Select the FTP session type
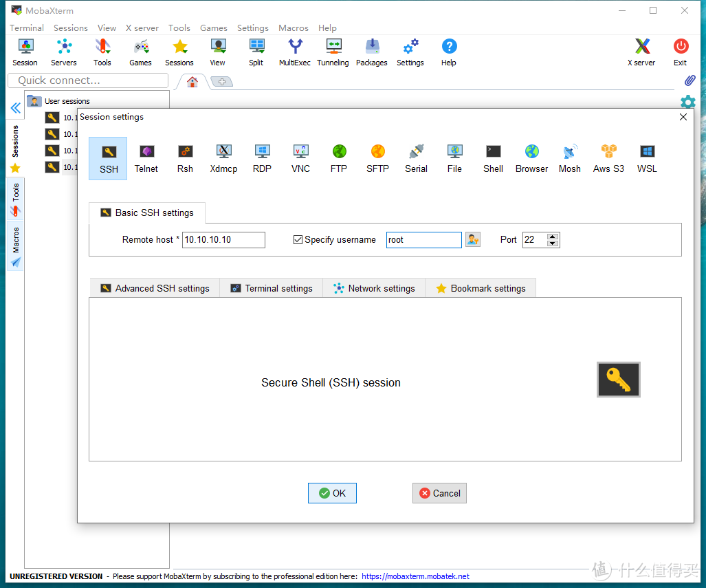The width and height of the screenshot is (706, 588). pos(339,159)
